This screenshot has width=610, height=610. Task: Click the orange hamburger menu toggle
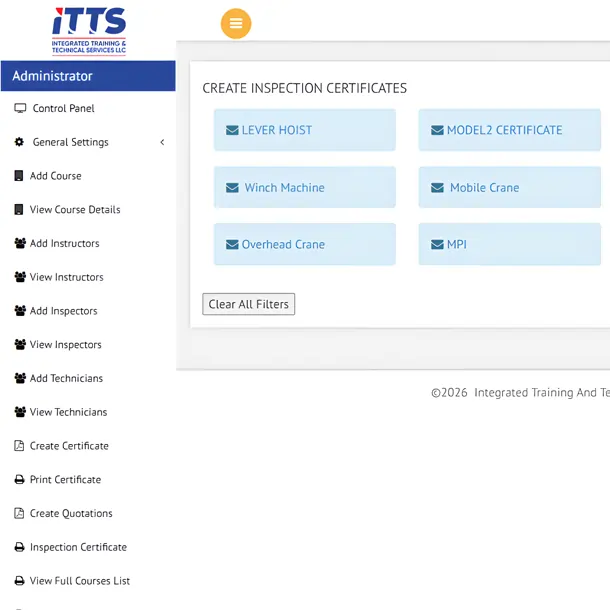(236, 24)
